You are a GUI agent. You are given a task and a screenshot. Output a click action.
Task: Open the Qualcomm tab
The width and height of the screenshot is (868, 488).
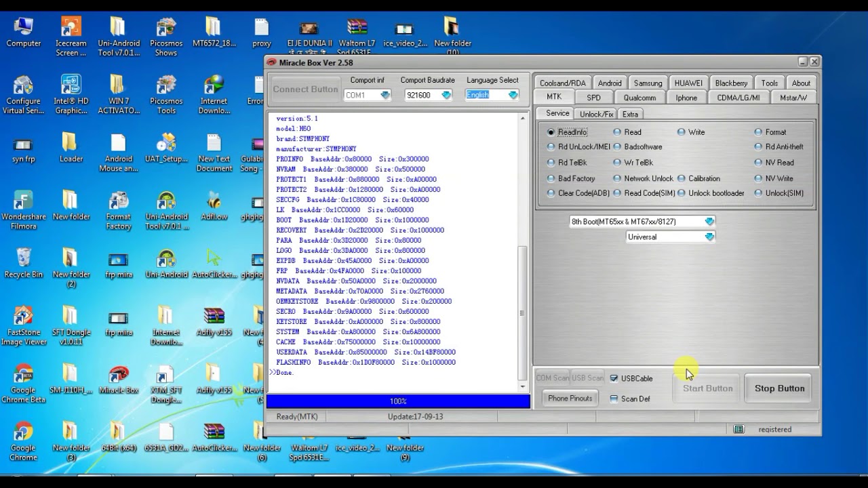click(x=639, y=98)
